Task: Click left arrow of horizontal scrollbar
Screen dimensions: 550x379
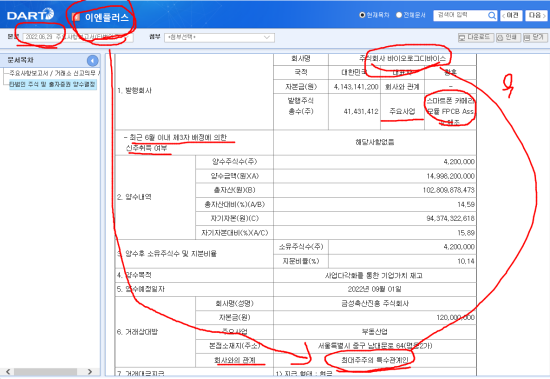Action: tap(8, 372)
